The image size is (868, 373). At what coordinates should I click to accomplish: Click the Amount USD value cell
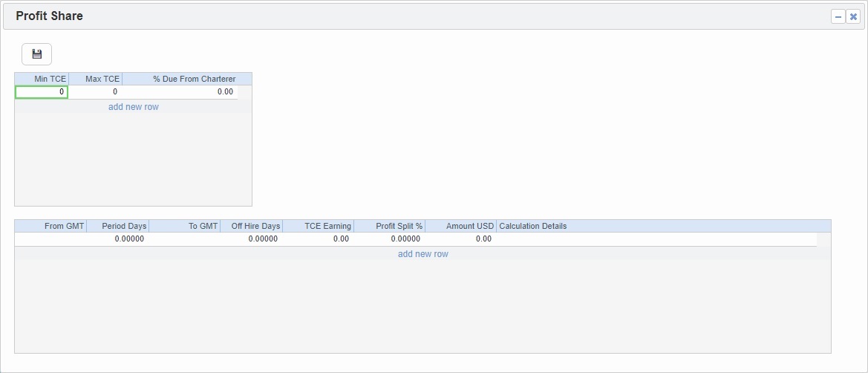460,239
